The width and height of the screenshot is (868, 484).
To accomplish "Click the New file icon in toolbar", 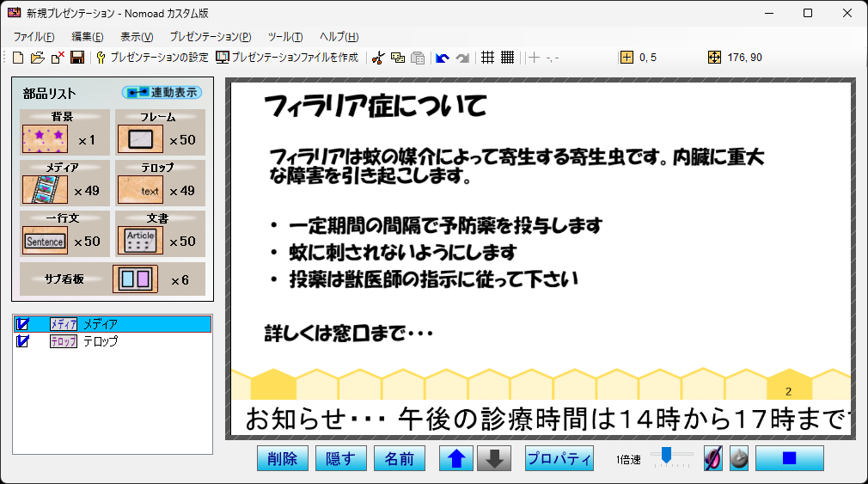I will pos(18,58).
